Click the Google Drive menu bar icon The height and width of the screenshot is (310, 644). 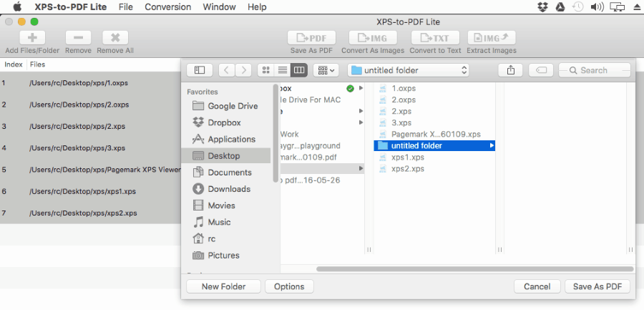[x=560, y=7]
